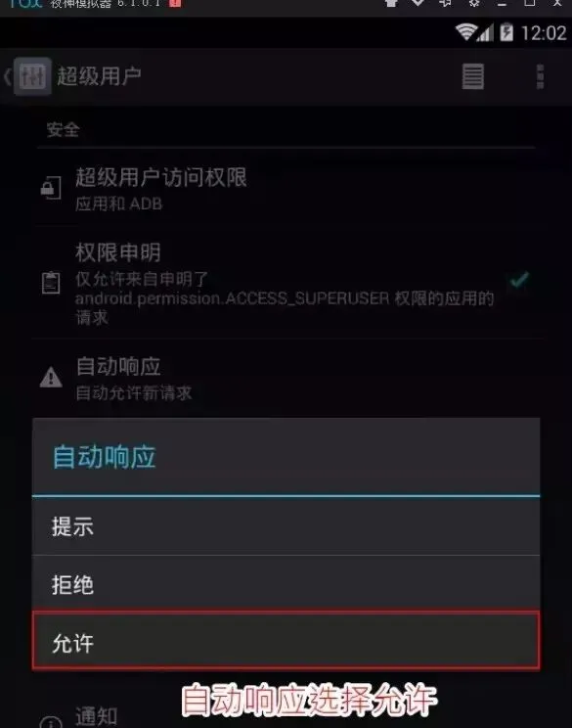Viewport: 572px width, 728px height.
Task: Click the red alert badge in title bar
Action: (175, 3)
